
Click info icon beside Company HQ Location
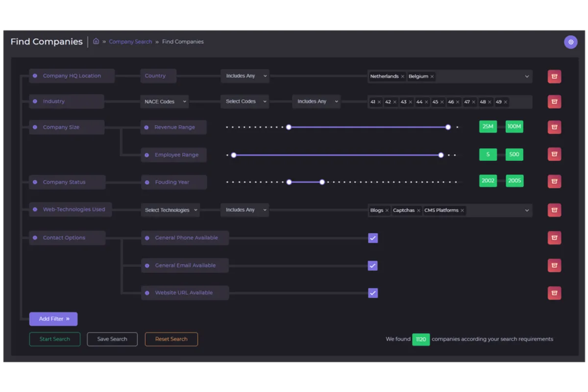(35, 76)
